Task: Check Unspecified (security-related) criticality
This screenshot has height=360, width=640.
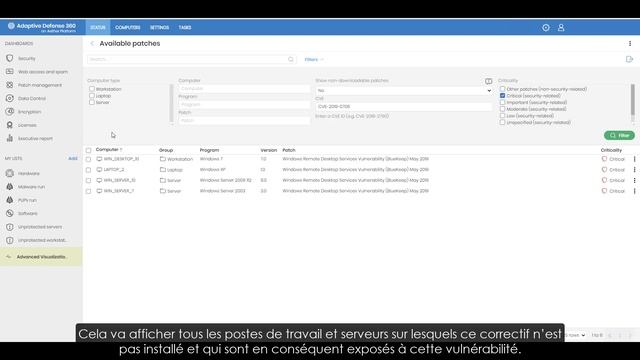Action: click(502, 122)
